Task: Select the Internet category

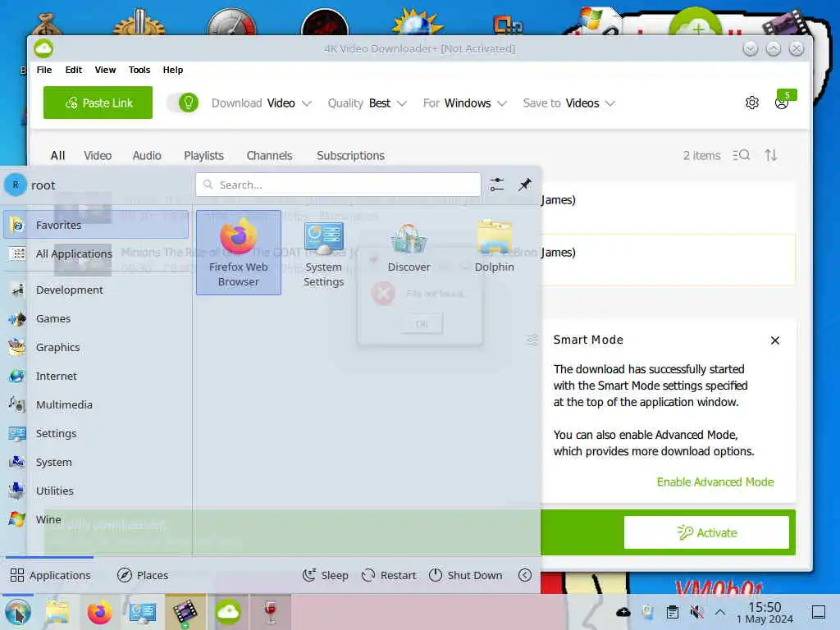Action: click(x=96, y=376)
